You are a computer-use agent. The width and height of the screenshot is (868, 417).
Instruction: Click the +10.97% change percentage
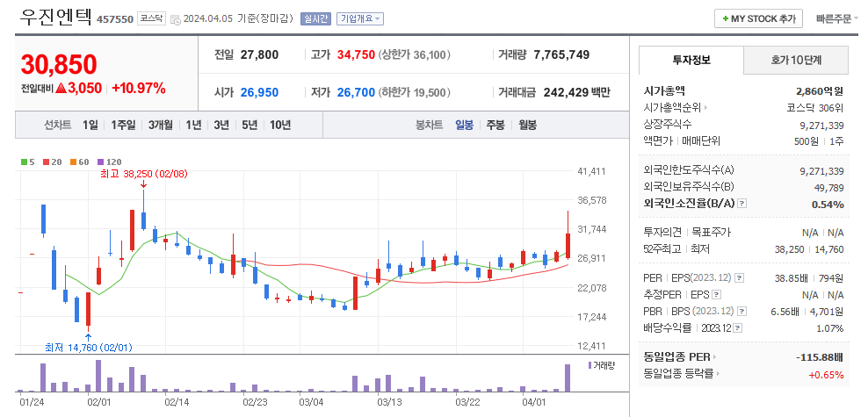[139, 88]
